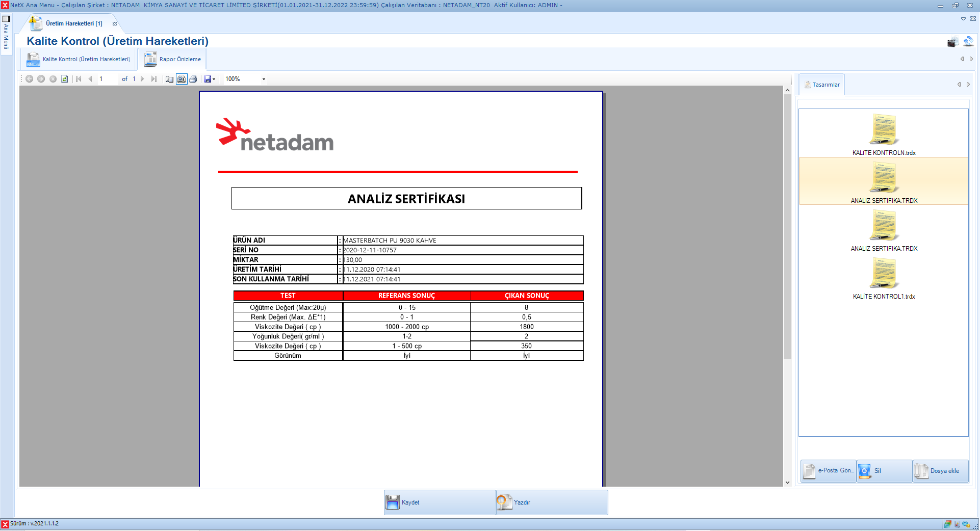Viewport: 980px width, 531px height.
Task: Click the Yazdır button
Action: coord(552,502)
